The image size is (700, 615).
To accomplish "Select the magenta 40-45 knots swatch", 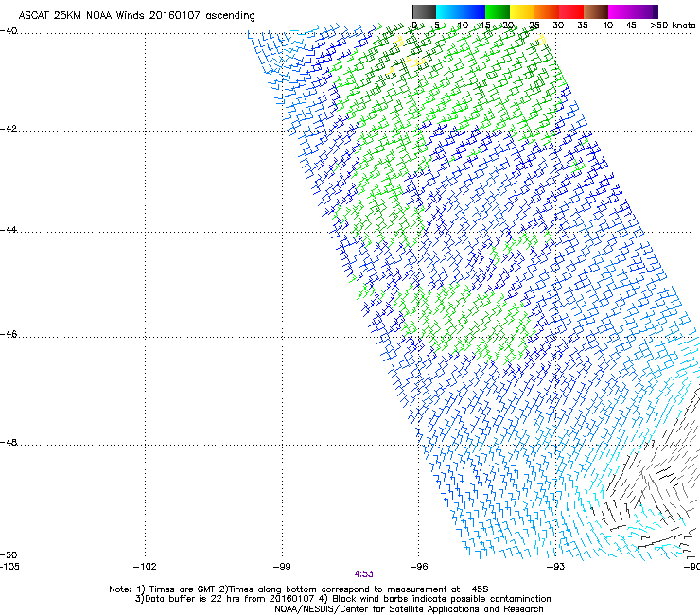I will point(621,11).
